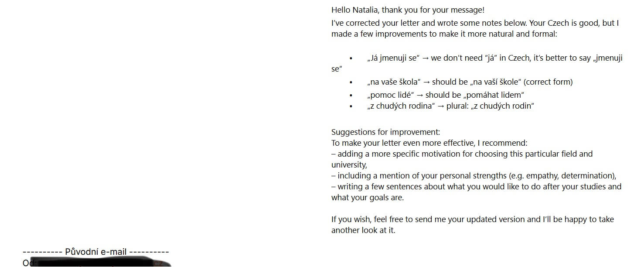
Task: Click the bullet before "z chudých rodina"
Action: click(351, 106)
